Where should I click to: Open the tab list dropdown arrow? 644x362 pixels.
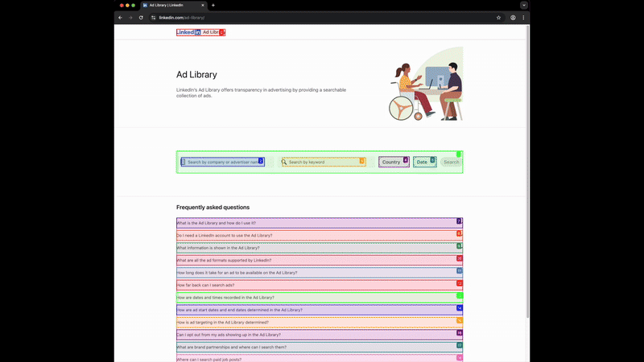[524, 6]
